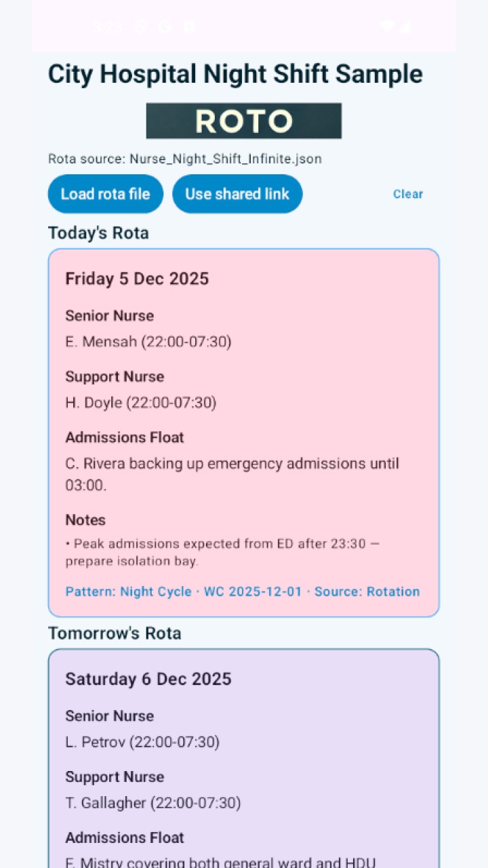Tap the Today's Rota section heading
This screenshot has width=488, height=868.
(98, 233)
